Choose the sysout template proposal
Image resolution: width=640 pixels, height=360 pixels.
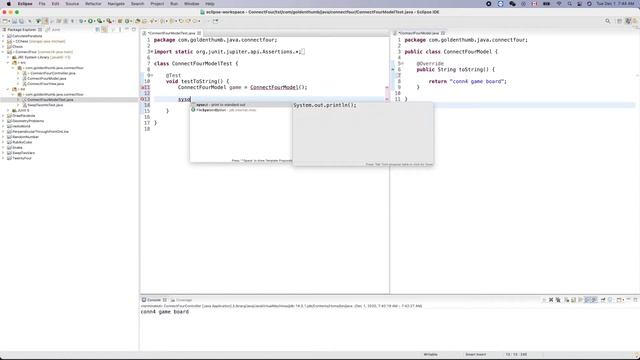[x=241, y=105]
